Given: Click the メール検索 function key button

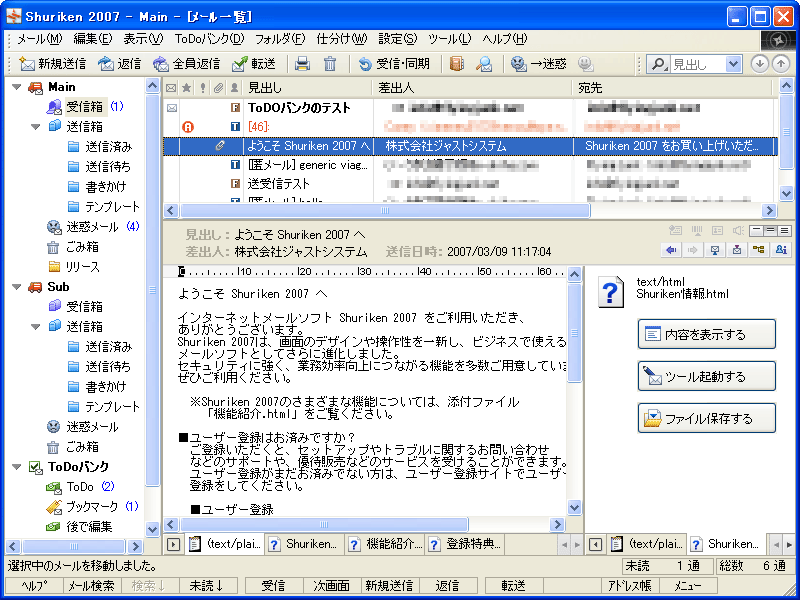Looking at the screenshot, I should 92,586.
